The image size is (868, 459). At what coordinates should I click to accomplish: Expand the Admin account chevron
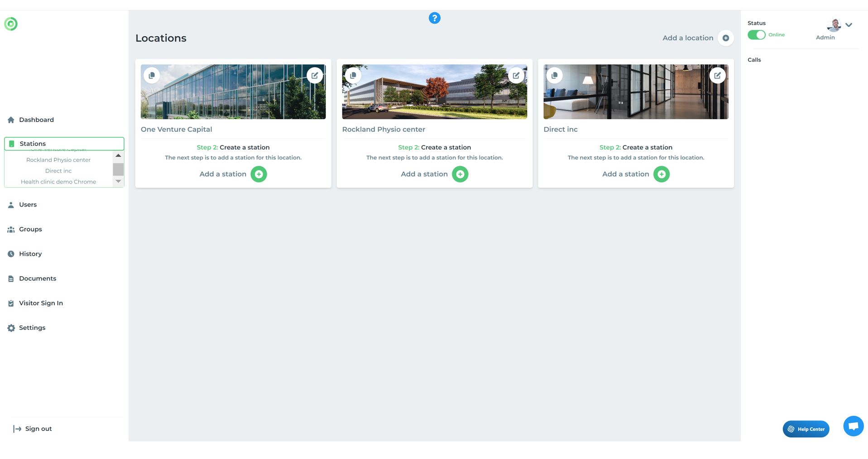point(849,25)
